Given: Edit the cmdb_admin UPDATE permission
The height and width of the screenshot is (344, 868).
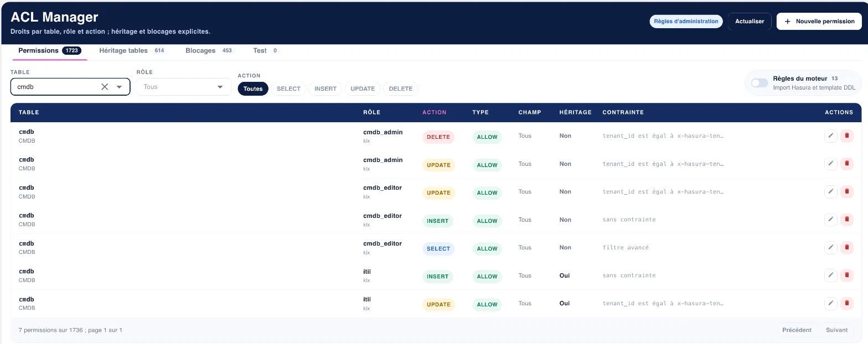Looking at the screenshot, I should click(830, 164).
